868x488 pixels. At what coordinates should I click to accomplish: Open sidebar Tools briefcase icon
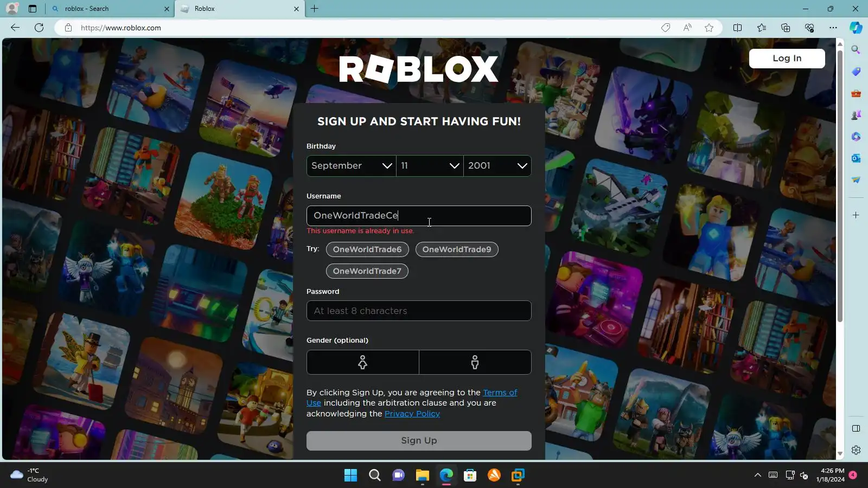point(856,93)
